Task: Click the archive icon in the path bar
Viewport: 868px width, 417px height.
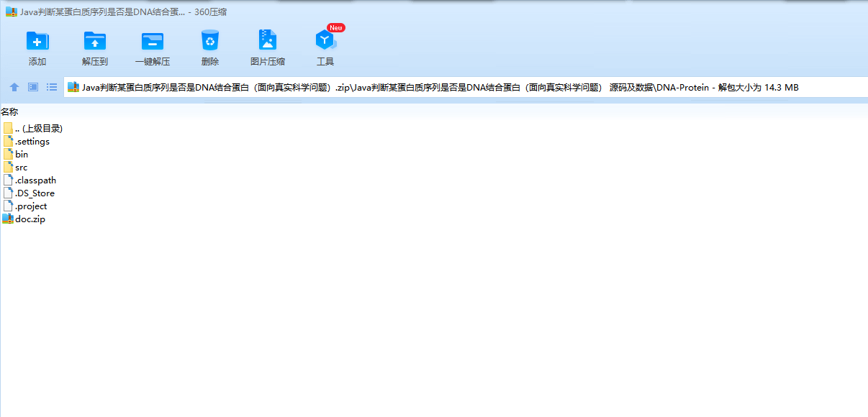Action: pyautogui.click(x=73, y=87)
